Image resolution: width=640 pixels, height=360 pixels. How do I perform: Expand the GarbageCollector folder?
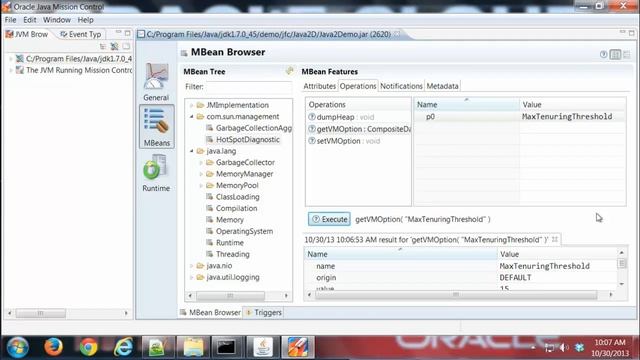click(x=201, y=162)
